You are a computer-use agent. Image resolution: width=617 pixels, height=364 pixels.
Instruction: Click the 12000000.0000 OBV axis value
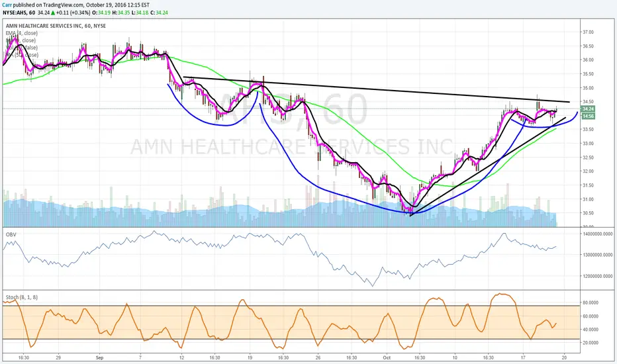pos(597,276)
